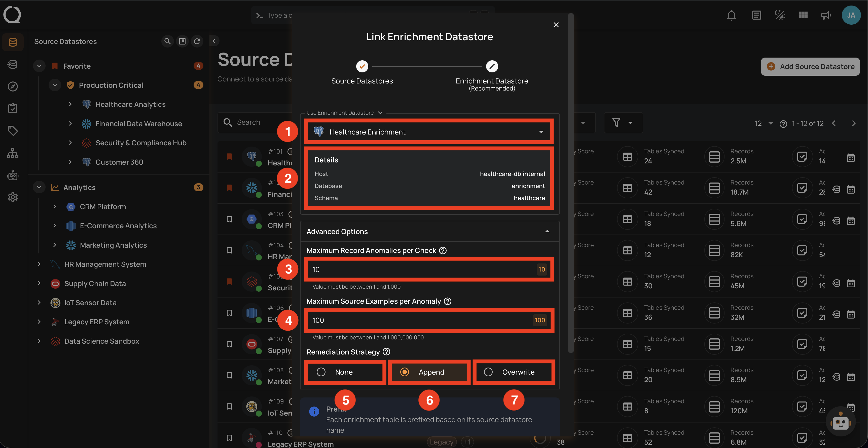Select the Tags section in the sidebar
This screenshot has height=448, width=868.
coord(13,130)
